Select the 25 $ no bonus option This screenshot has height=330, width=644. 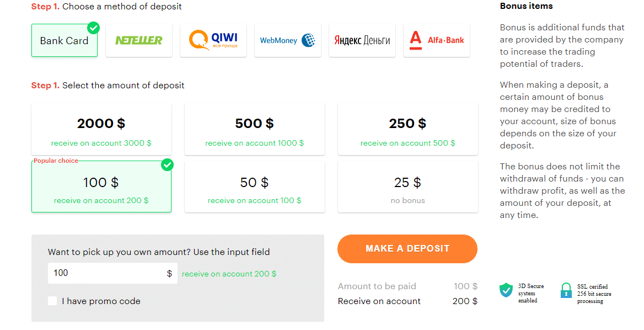pos(407,187)
